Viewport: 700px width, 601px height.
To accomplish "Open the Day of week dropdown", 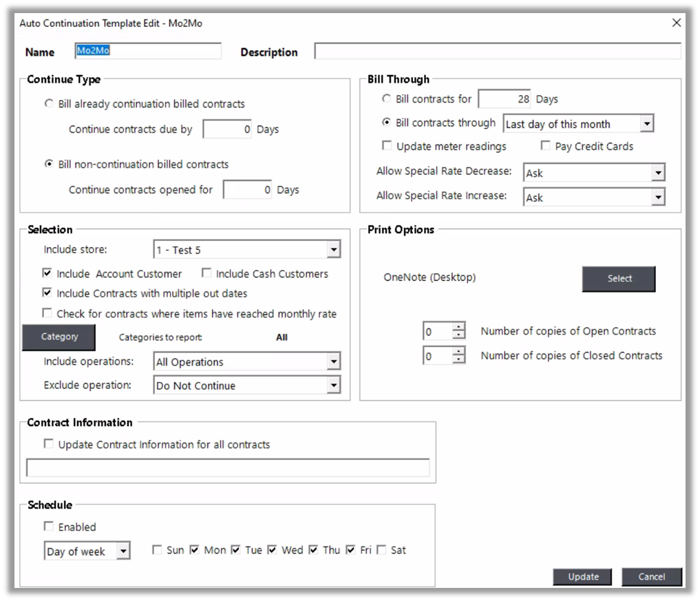I will pyautogui.click(x=123, y=551).
